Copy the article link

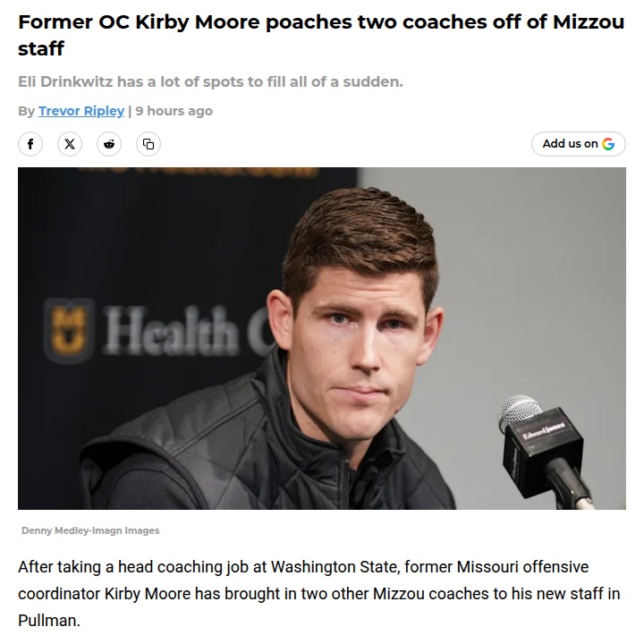click(x=148, y=143)
